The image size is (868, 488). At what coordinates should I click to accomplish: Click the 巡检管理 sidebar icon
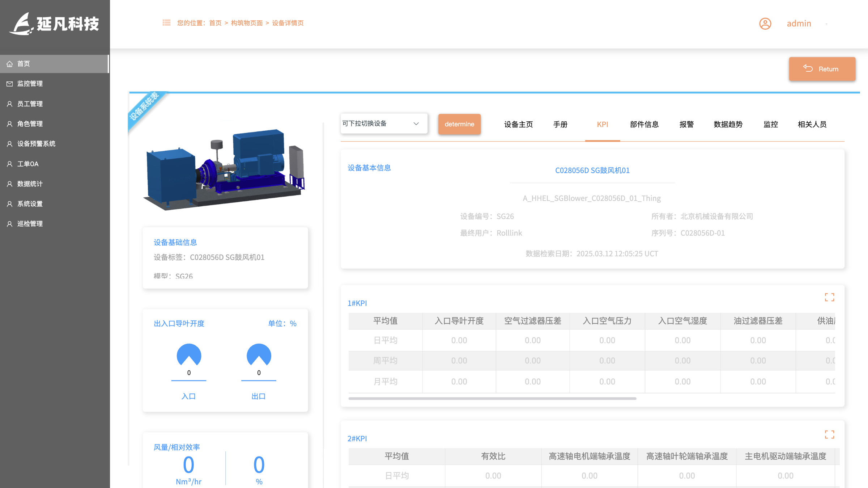(x=10, y=223)
